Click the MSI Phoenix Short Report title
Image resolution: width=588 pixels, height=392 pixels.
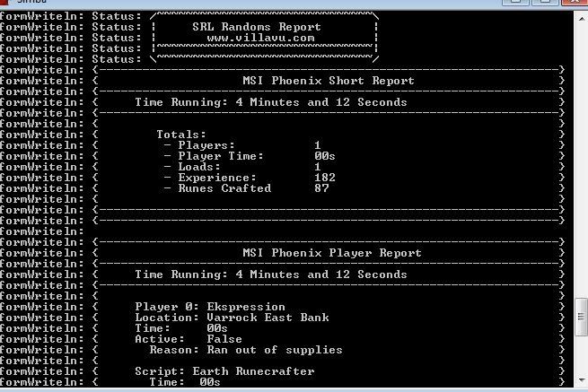click(329, 81)
